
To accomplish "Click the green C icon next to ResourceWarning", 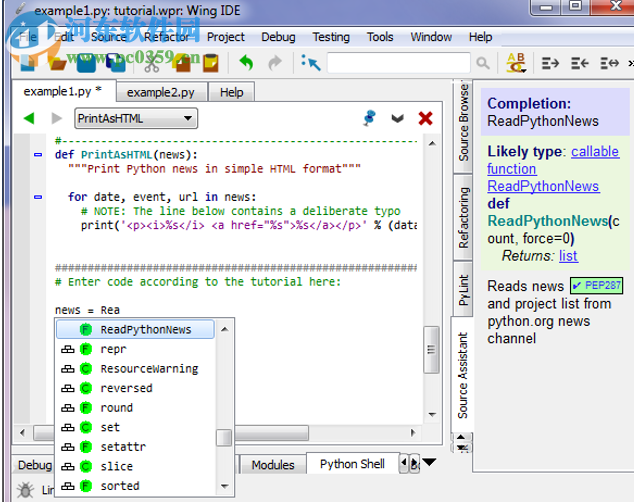I will click(x=86, y=369).
